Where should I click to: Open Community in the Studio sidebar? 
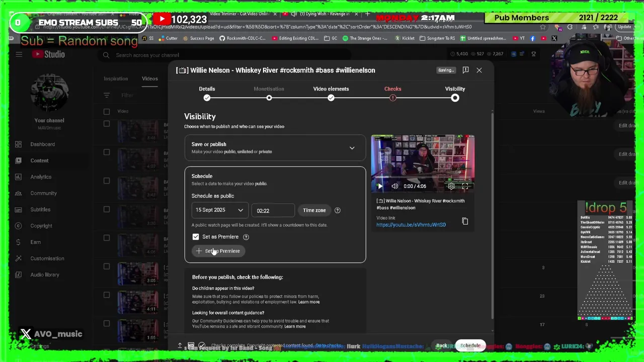click(x=43, y=193)
